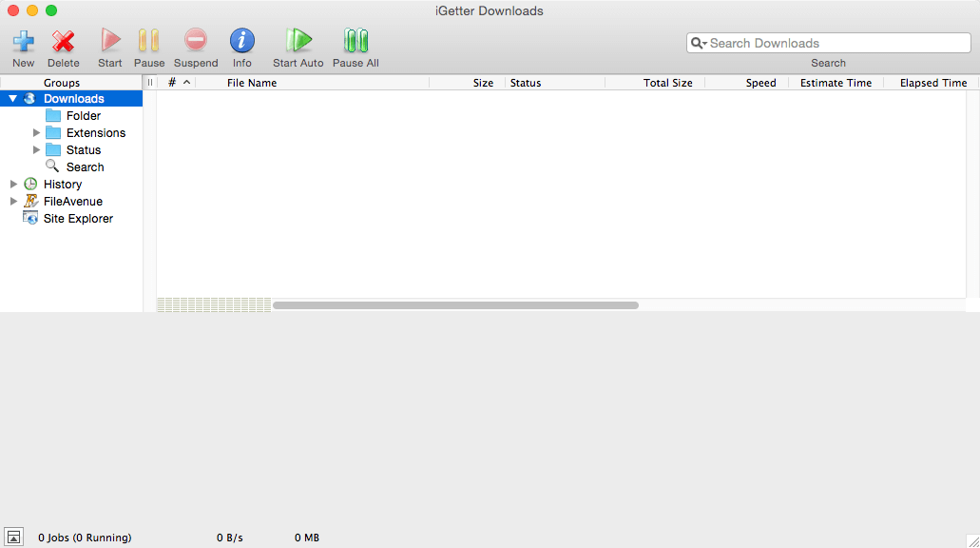
Task: Expand the FileAvenue group triangle
Action: (13, 202)
